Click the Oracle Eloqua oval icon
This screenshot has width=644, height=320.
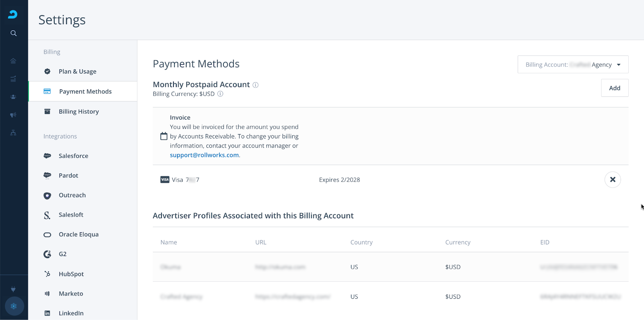click(x=47, y=235)
